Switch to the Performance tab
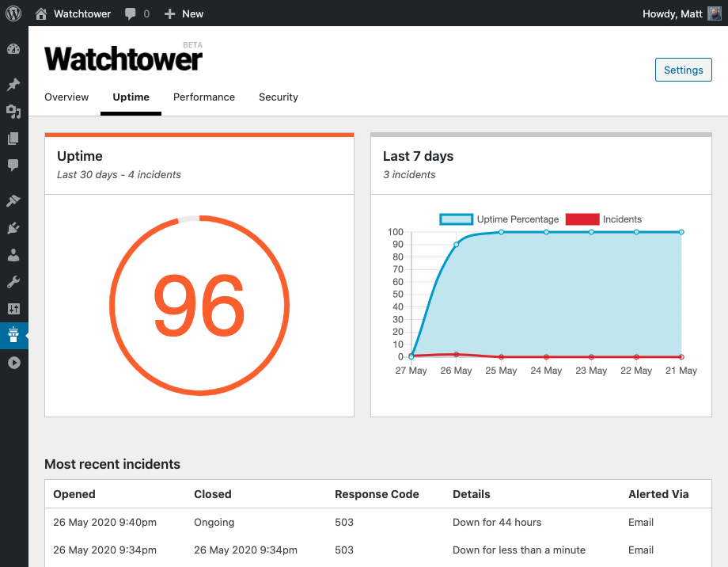This screenshot has height=567, width=728. 204,97
